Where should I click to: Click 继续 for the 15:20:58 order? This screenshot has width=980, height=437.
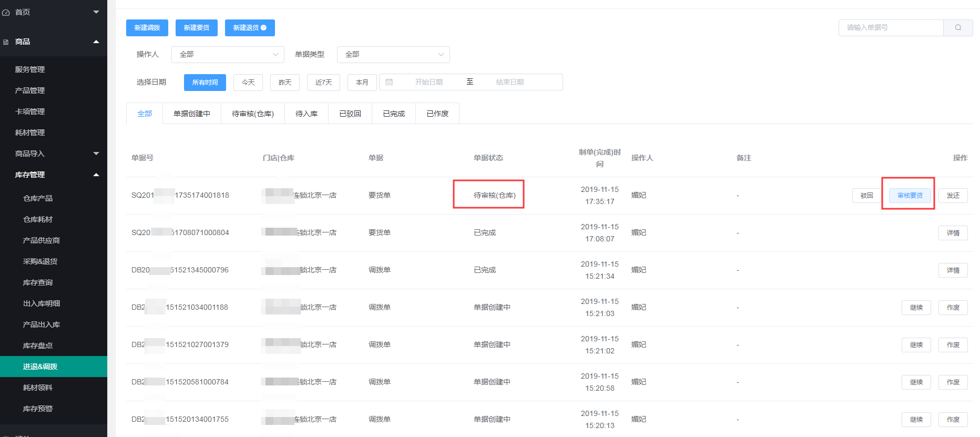916,382
